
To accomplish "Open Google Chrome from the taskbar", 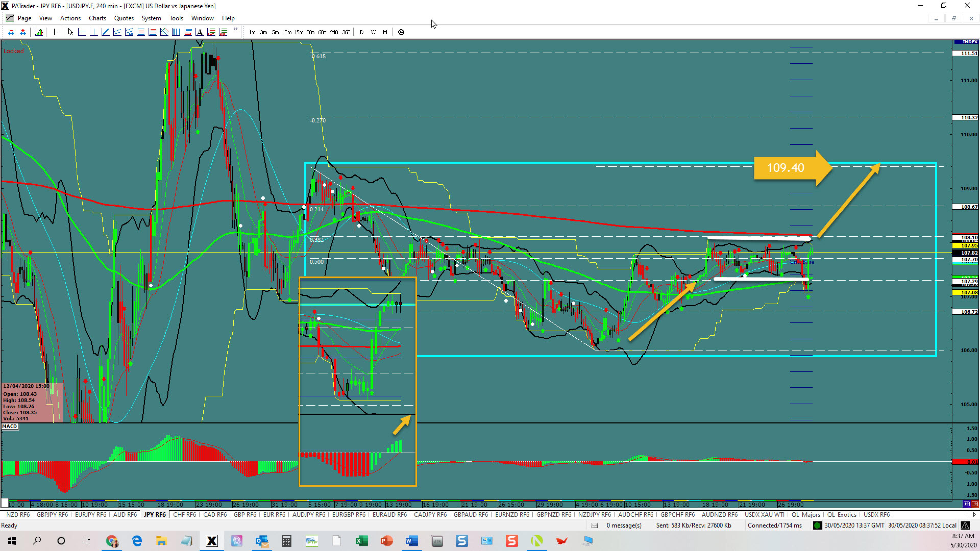I will point(112,541).
